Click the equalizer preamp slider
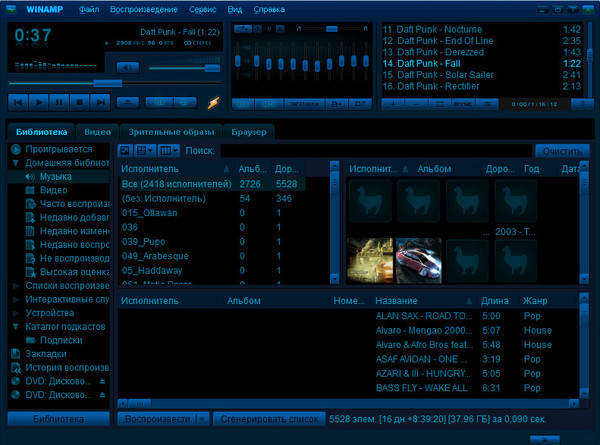The width and height of the screenshot is (600, 445). click(x=238, y=60)
